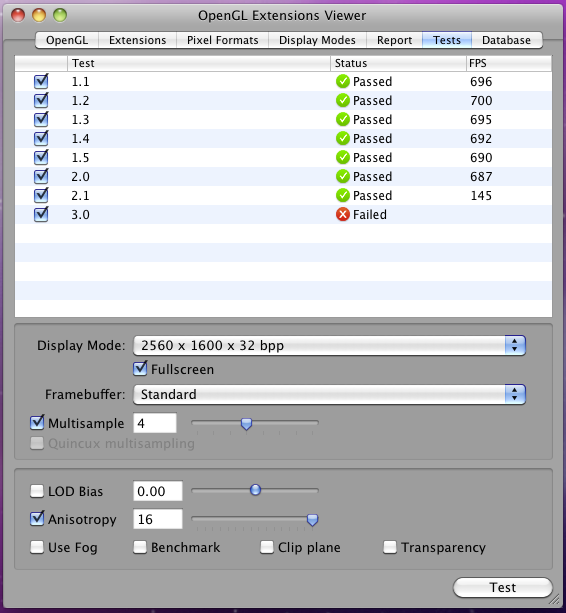Select test version 2.1 label
Image resolution: width=566 pixels, height=613 pixels.
tap(81, 195)
